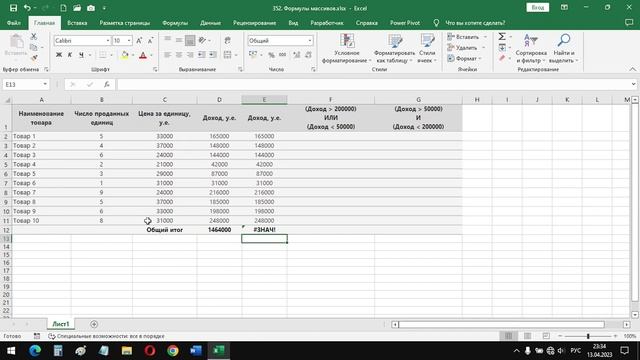Open the font size dropdown
Image resolution: width=640 pixels, height=360 pixels.
pyautogui.click(x=129, y=40)
